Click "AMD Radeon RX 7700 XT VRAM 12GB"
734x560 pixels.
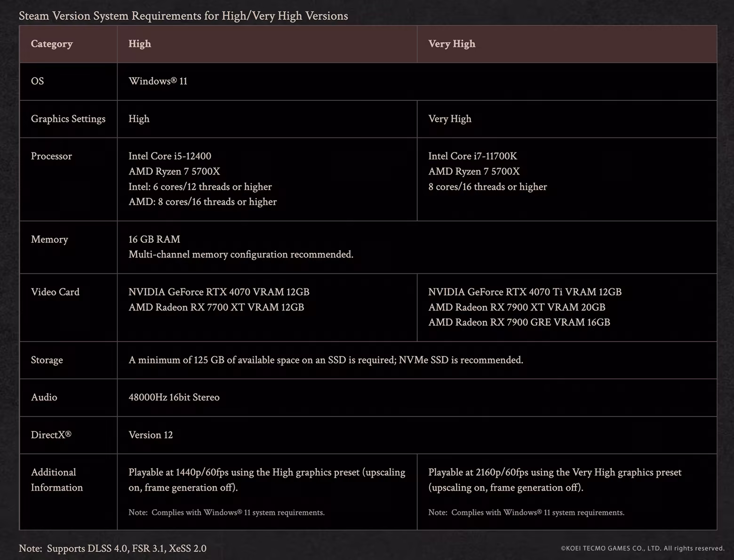coord(216,307)
